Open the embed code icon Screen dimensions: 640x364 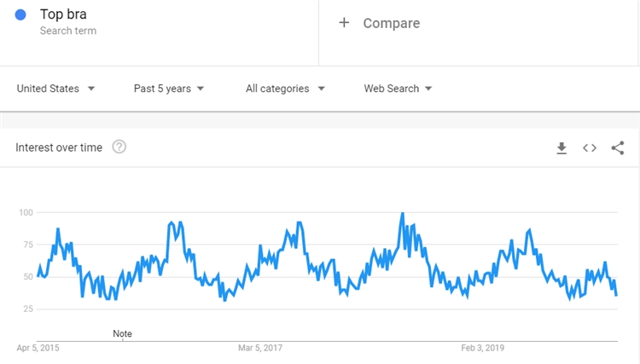590,148
